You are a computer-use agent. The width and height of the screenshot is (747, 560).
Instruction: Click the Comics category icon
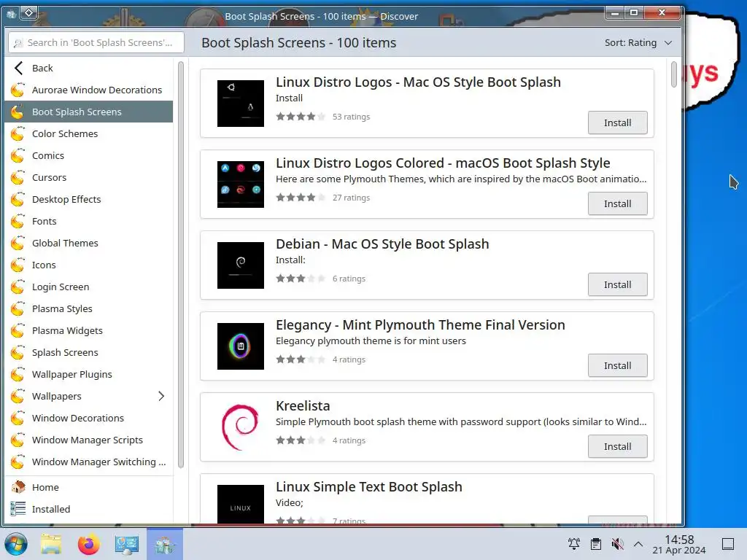18,156
